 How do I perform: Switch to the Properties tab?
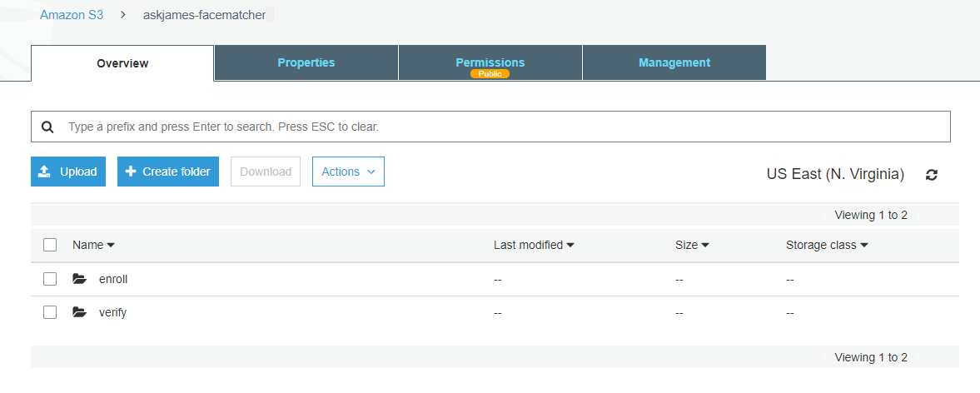tap(306, 62)
